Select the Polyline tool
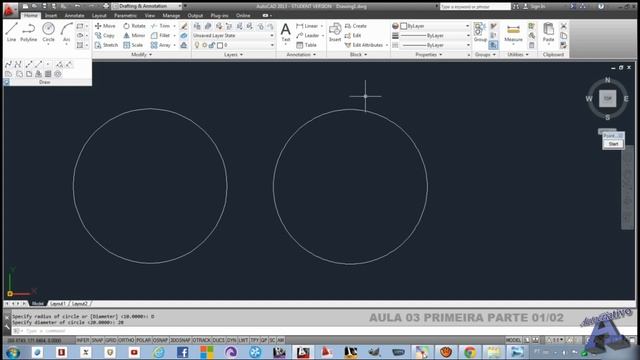This screenshot has height=360, width=640. pyautogui.click(x=29, y=32)
